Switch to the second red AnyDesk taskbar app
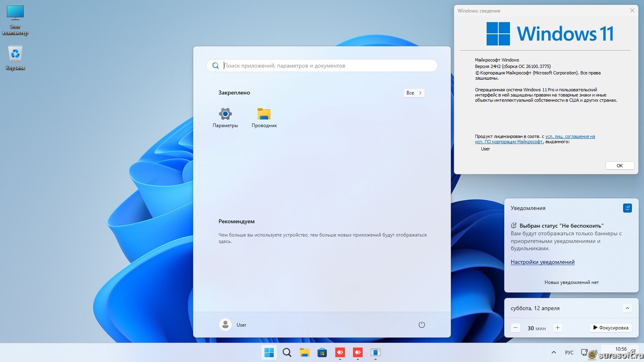This screenshot has width=644, height=362. point(357,353)
